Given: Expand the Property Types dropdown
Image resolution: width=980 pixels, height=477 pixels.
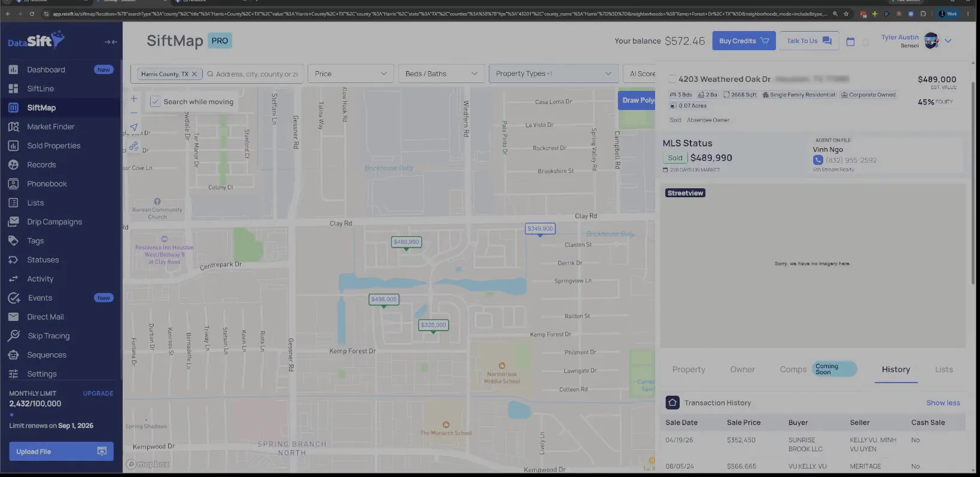Looking at the screenshot, I should click(x=553, y=74).
